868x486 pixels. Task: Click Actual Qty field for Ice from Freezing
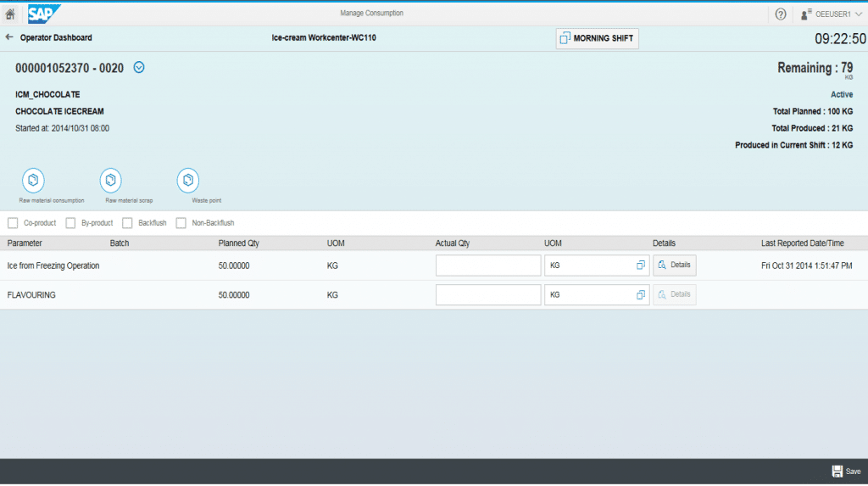[487, 265]
